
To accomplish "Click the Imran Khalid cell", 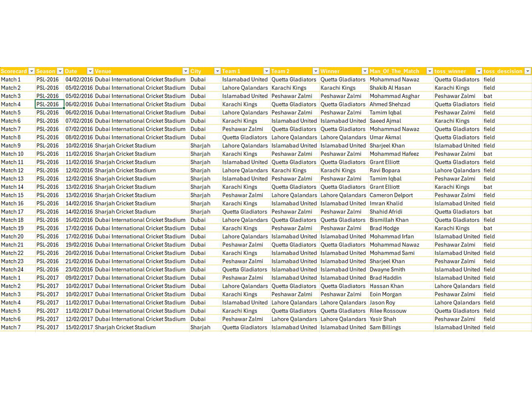I will [401, 203].
